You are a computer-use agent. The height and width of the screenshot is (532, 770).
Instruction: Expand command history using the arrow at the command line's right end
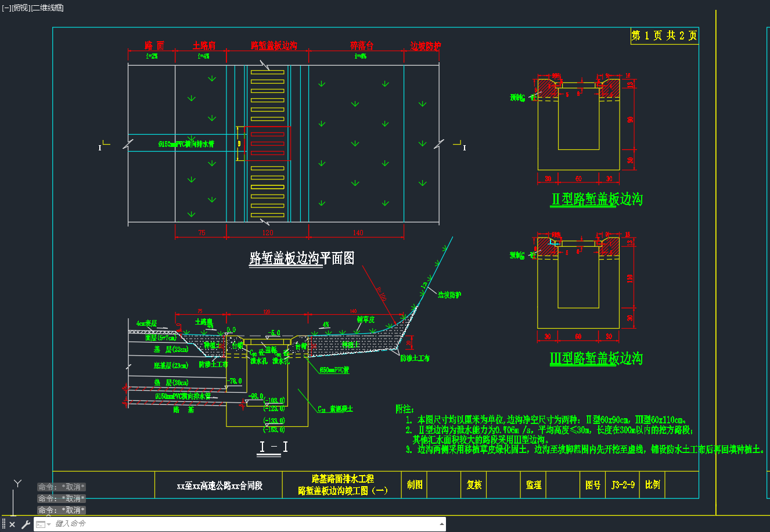click(x=441, y=524)
